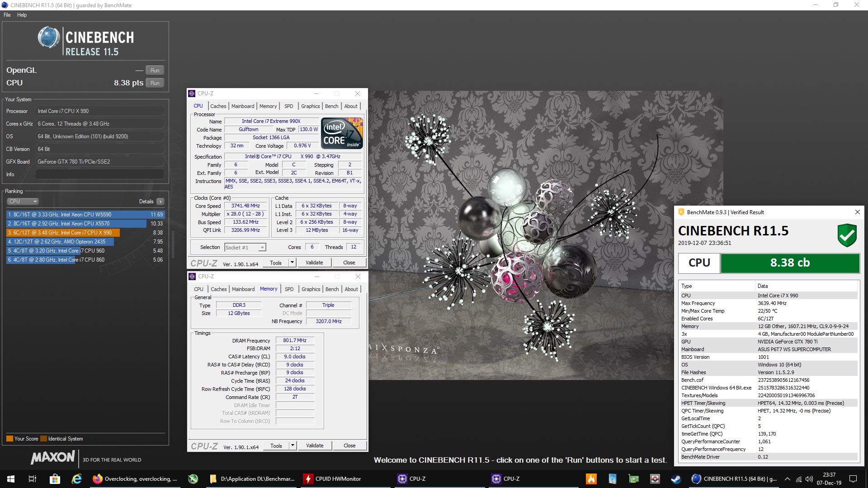Open Task View on the taskbar
This screenshot has width=868, height=488.
(33, 479)
